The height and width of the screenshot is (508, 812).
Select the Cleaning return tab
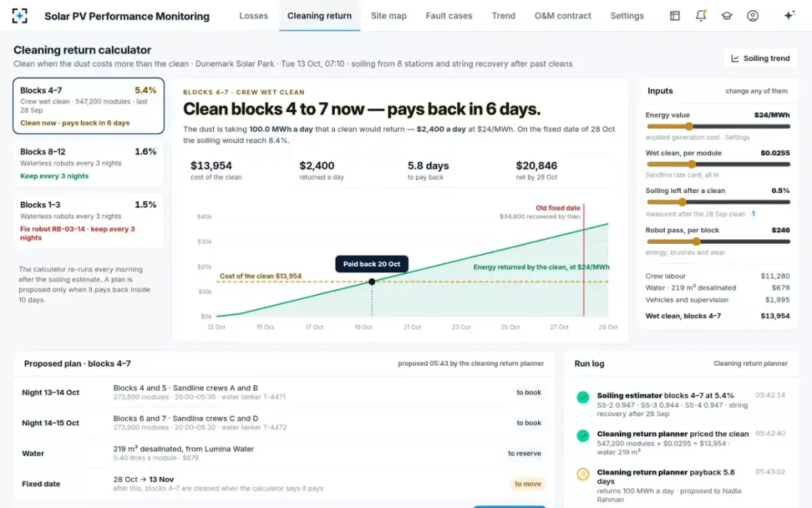(x=319, y=16)
